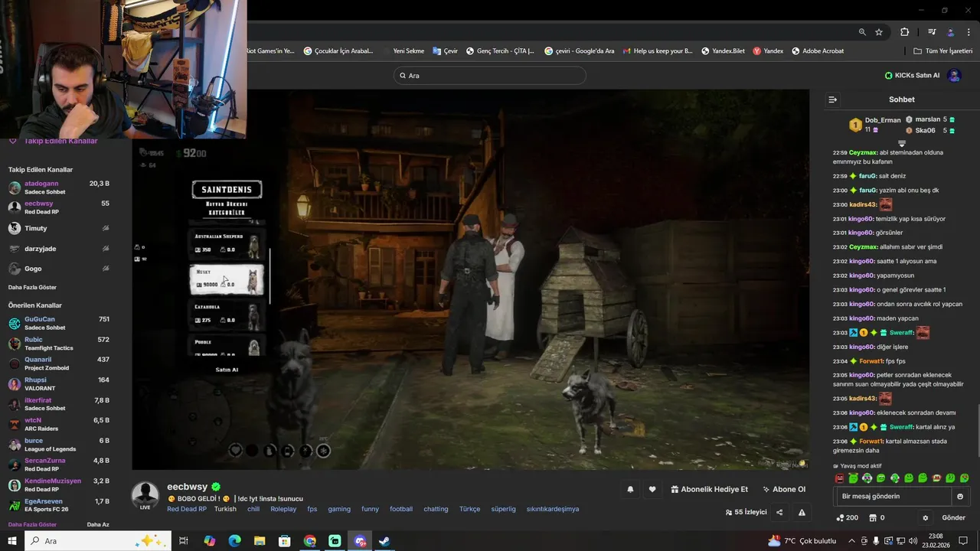Click Abonelik Hediye Et button
This screenshot has width=980, height=551.
[709, 490]
